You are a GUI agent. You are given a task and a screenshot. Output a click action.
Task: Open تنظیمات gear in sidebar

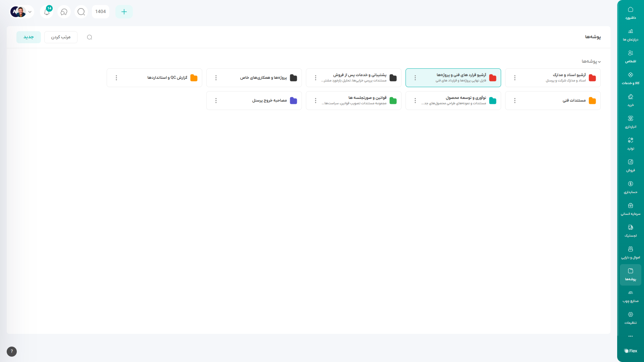[630, 318]
